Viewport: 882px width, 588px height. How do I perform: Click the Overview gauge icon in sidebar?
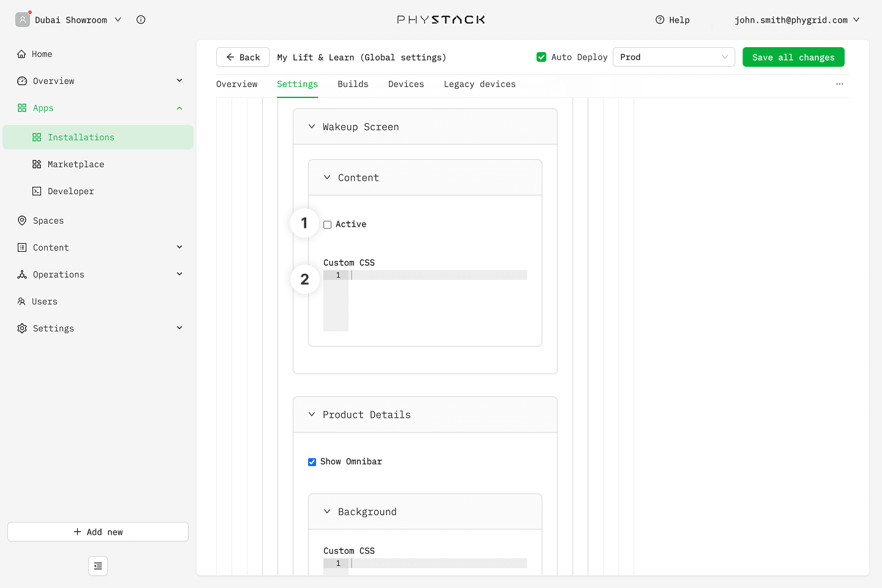tap(22, 81)
